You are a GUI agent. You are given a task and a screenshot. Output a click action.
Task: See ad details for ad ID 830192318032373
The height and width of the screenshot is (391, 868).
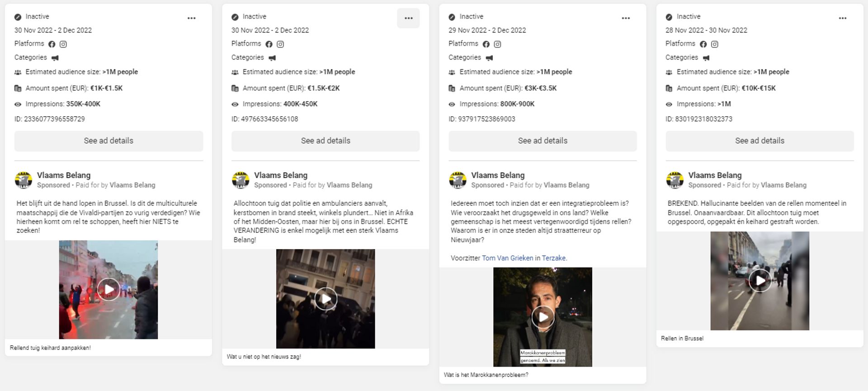[x=759, y=141]
